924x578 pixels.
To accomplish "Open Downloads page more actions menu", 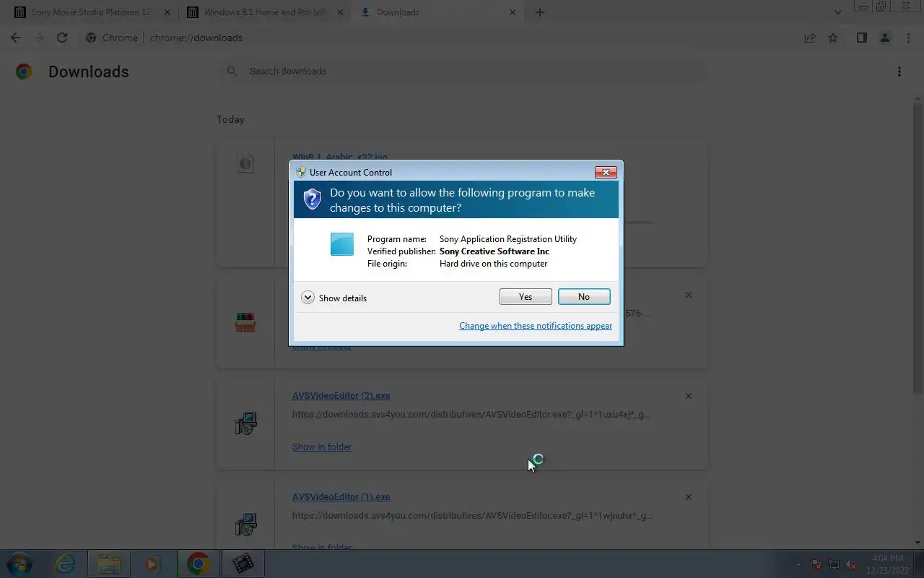I will [x=899, y=72].
